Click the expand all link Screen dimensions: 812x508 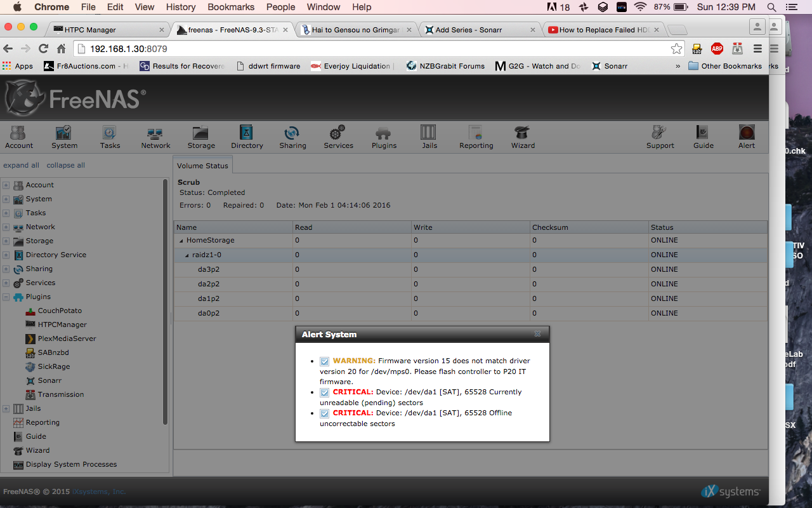21,165
